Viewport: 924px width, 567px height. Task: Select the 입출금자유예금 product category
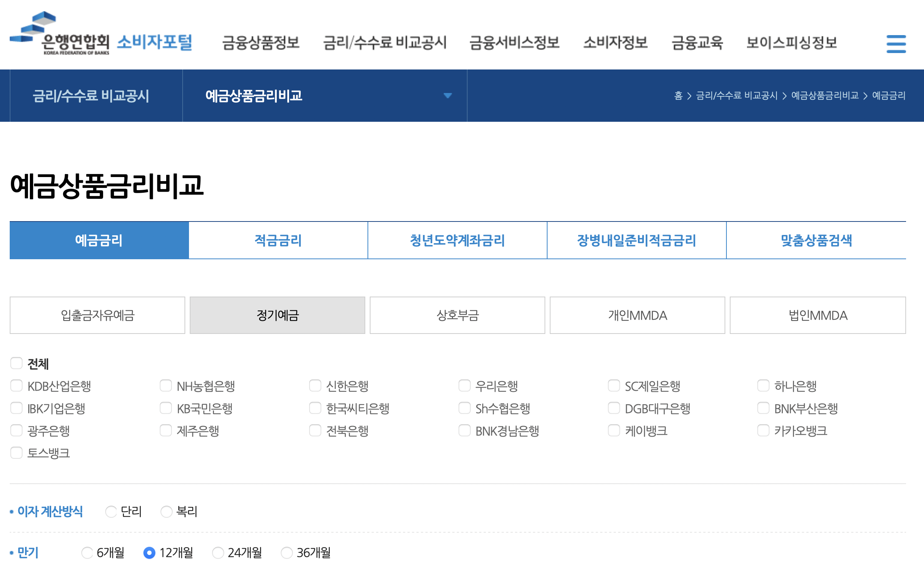click(97, 315)
